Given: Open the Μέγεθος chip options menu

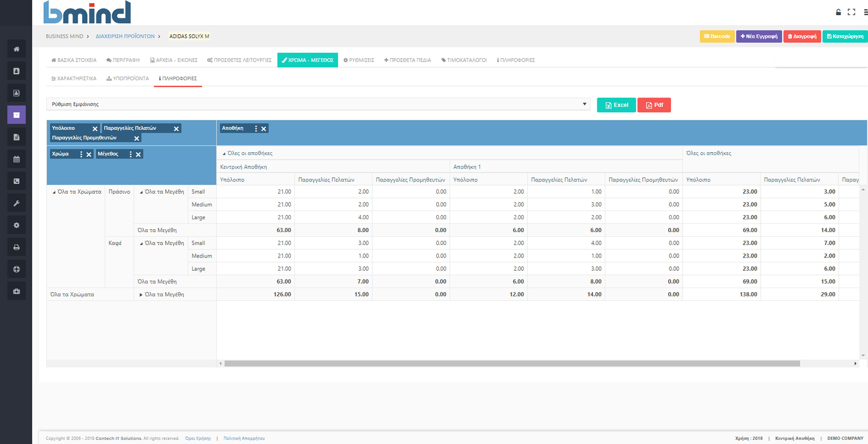Looking at the screenshot, I should point(131,155).
